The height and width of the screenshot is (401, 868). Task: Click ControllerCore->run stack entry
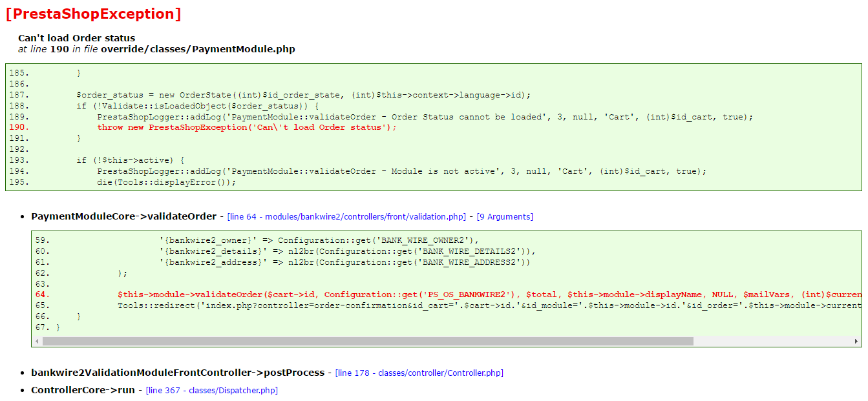pyautogui.click(x=83, y=391)
